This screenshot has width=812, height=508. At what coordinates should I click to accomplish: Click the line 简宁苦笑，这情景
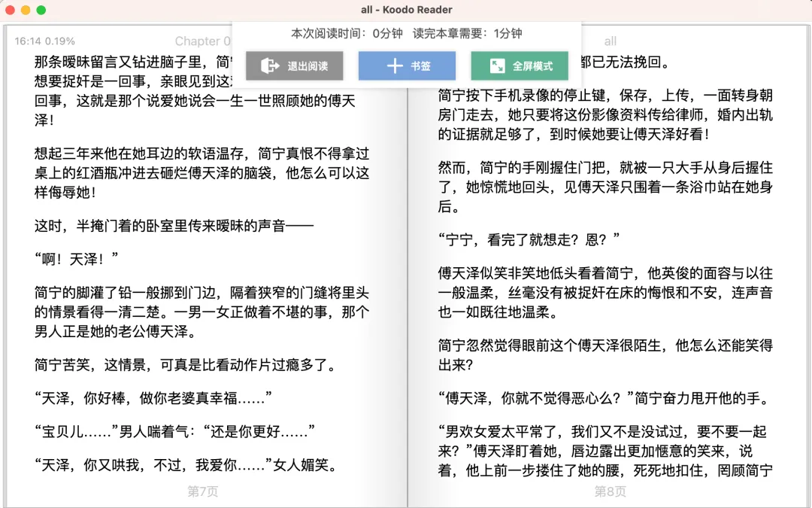186,365
